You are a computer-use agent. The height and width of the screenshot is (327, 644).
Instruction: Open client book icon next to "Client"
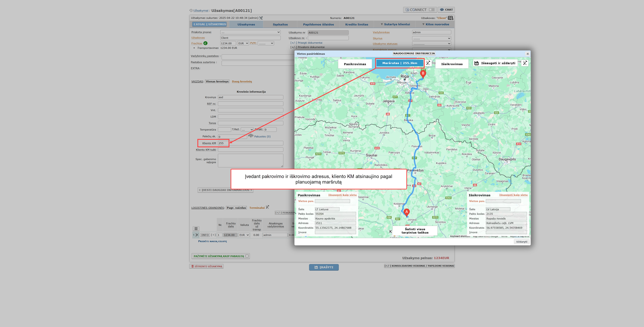[450, 18]
